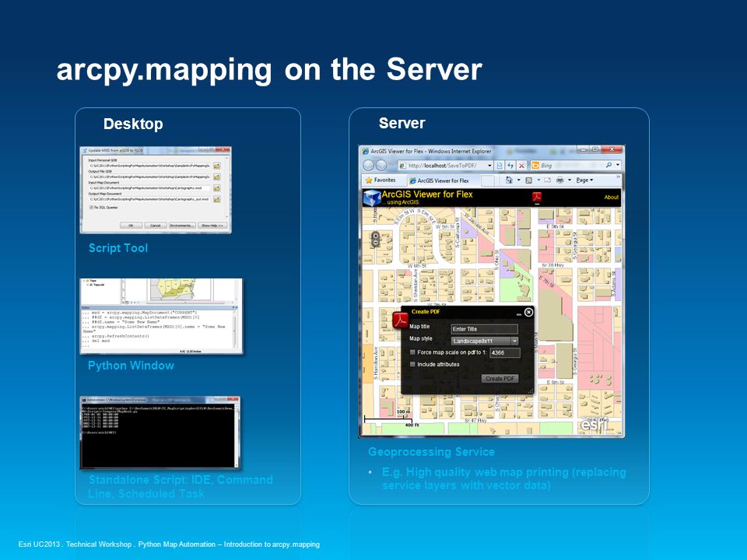This screenshot has height=560, width=747.
Task: Click the Map title Enter Title field
Action: click(x=485, y=329)
